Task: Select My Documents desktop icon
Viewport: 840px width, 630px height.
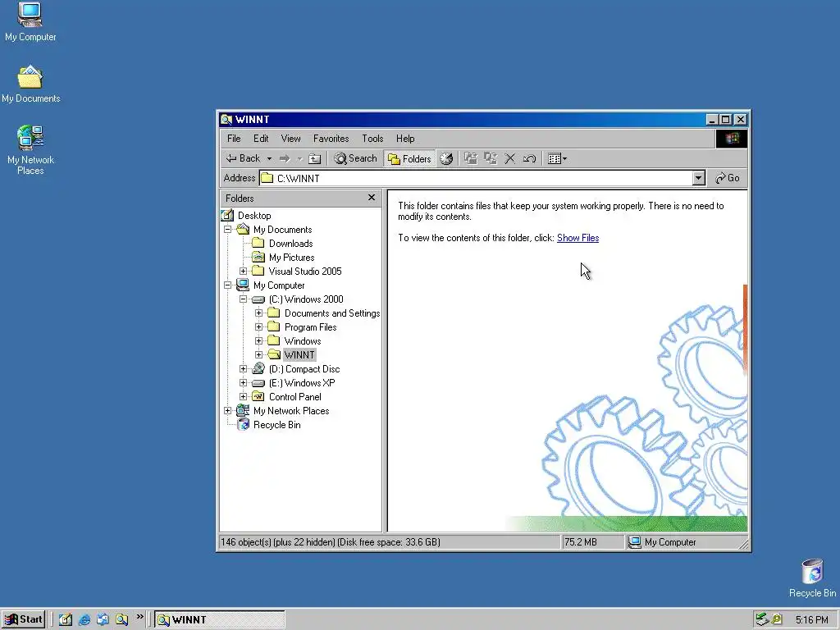Action: click(x=30, y=84)
